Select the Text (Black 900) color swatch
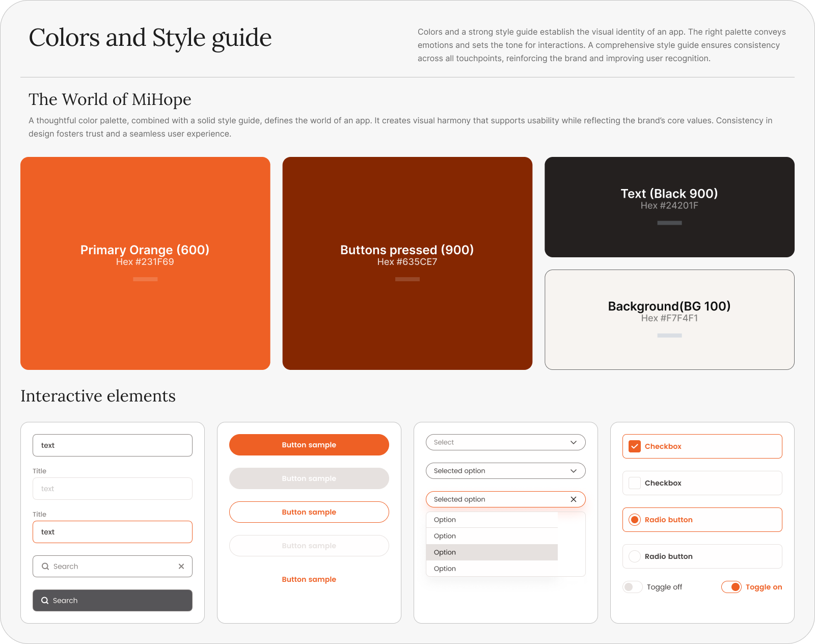815x644 pixels. tap(669, 207)
